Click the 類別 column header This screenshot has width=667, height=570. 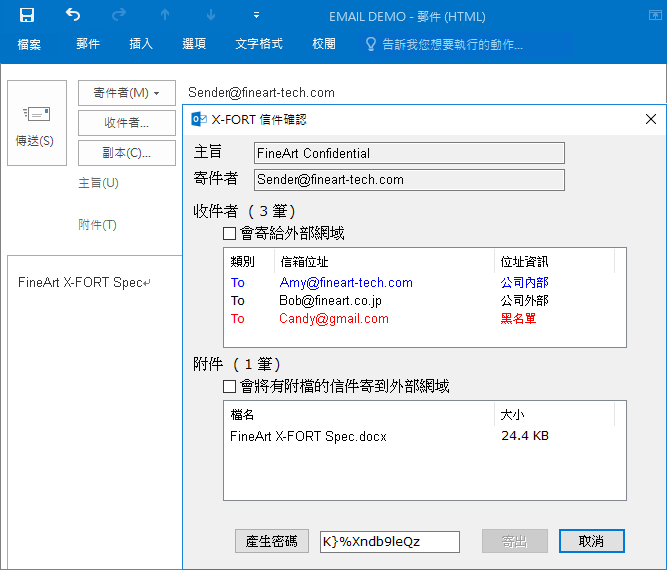coord(249,261)
